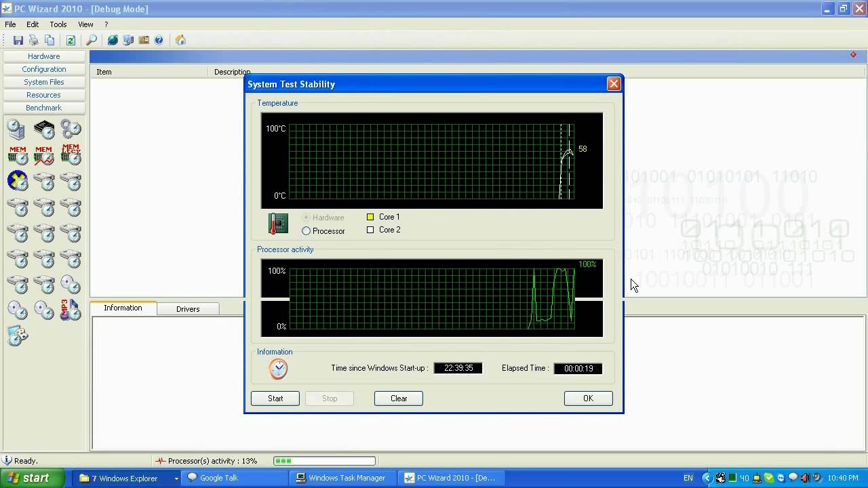Click OK to close stability dialog
Viewport: 868px width, 488px height.
pyautogui.click(x=588, y=399)
